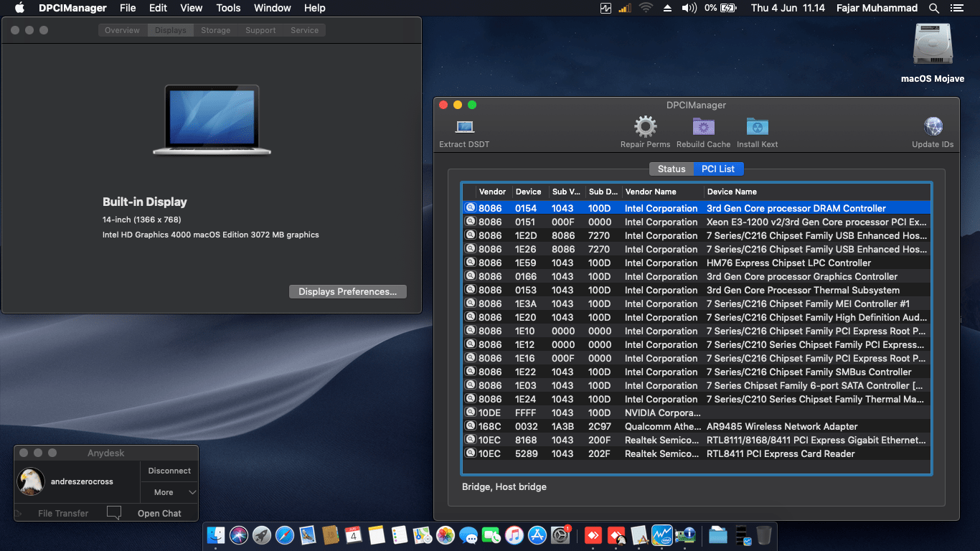Select the HM76 Express Chipset LPC Controller row
Viewport: 980px width, 551px height.
[696, 263]
